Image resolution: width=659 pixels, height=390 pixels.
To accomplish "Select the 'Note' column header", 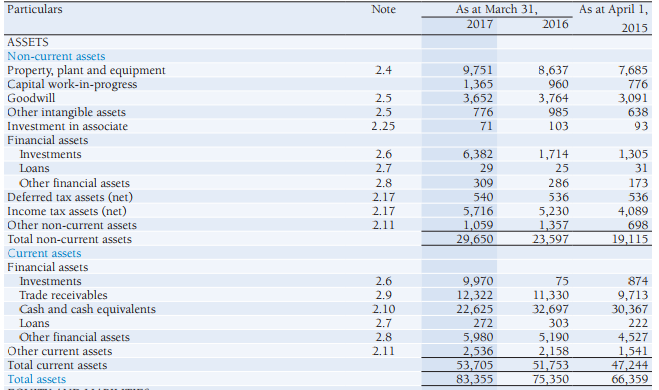I will 383,9.
